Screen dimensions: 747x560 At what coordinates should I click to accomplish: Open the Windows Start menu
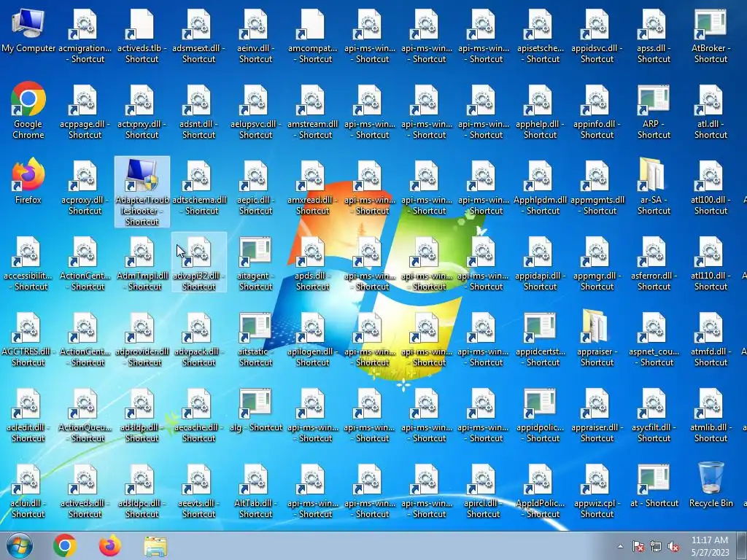[x=20, y=545]
